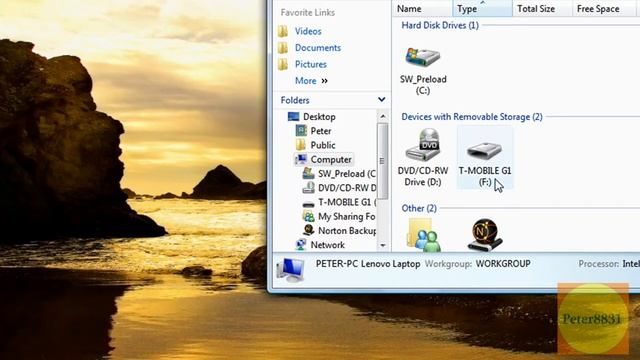
Task: Open the Videos favorite link
Action: click(308, 31)
